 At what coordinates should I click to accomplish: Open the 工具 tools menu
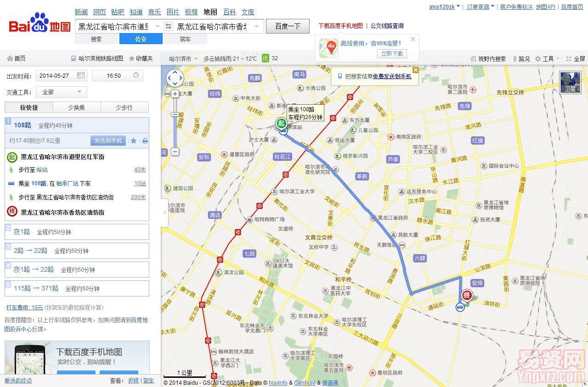coord(548,59)
